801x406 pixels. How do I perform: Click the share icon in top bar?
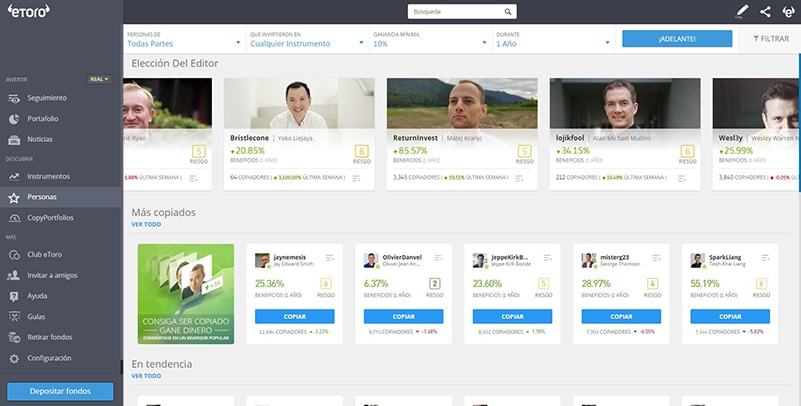tap(765, 11)
